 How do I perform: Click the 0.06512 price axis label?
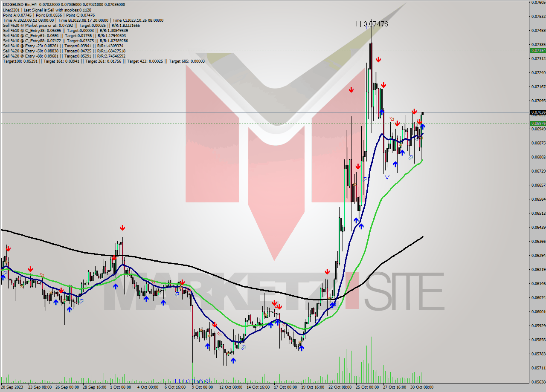coord(538,213)
